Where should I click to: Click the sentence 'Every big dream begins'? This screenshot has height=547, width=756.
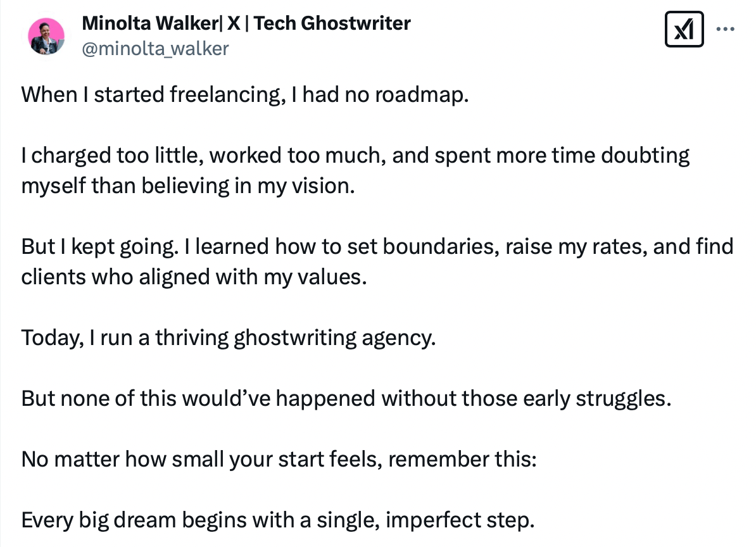[278, 520]
